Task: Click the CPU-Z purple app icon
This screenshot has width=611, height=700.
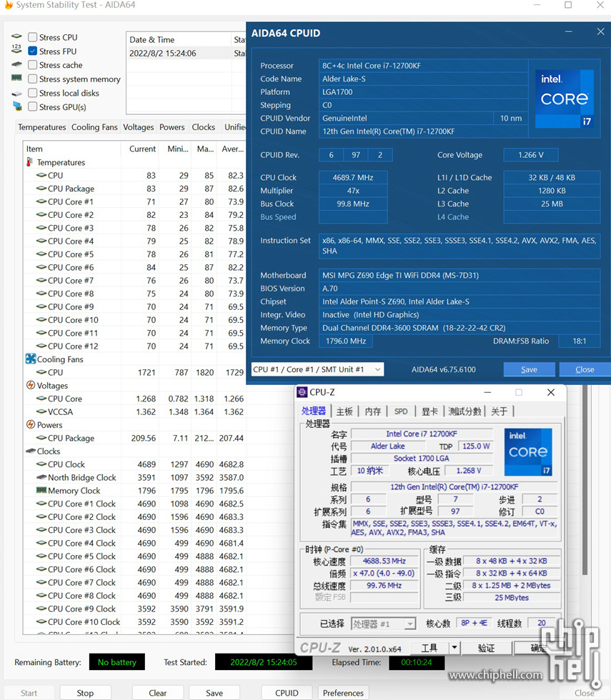Action: click(x=302, y=392)
